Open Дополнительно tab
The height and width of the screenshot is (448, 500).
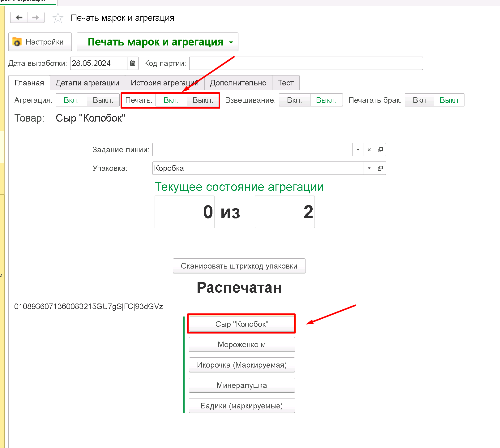[x=238, y=83]
